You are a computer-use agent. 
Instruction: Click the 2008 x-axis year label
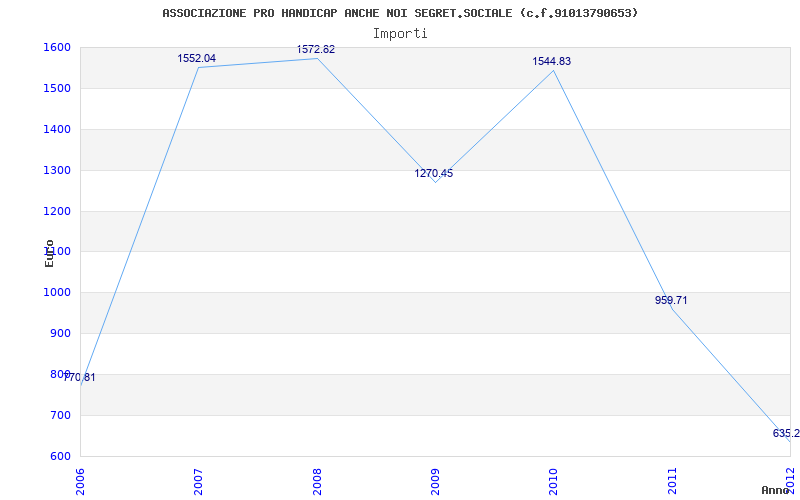point(317,481)
